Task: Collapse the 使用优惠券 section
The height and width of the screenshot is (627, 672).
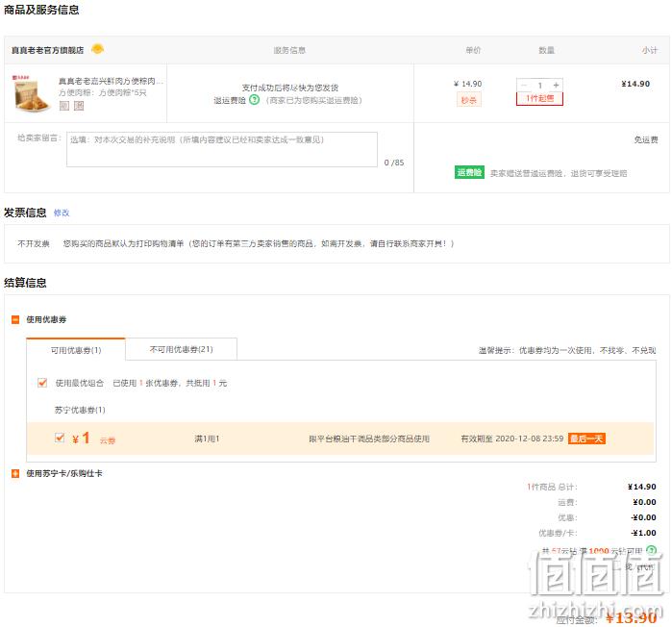Action: 15,319
